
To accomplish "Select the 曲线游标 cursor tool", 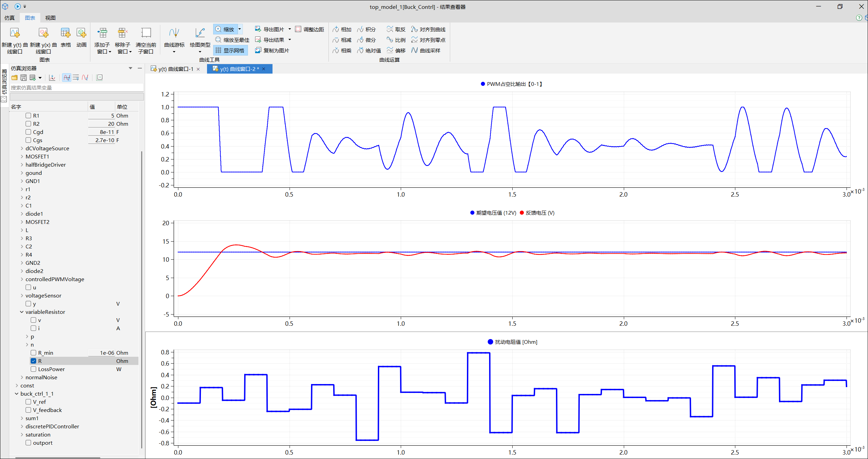I will click(x=174, y=33).
